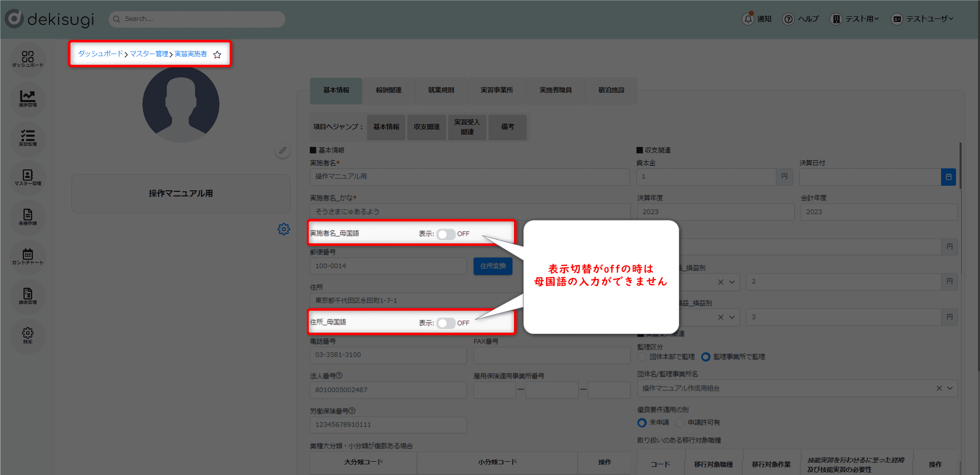The image size is (980, 475).
Task: Select 団体本部で監理 radio button
Action: (643, 357)
